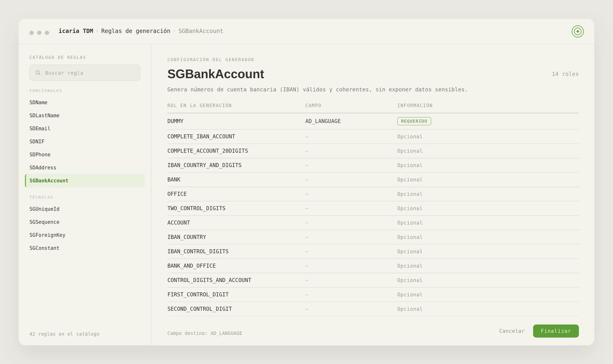Select the COMPLETE_IBAN_ACCOUNT role row
Image resolution: width=613 pixels, height=364 pixels.
click(x=373, y=137)
